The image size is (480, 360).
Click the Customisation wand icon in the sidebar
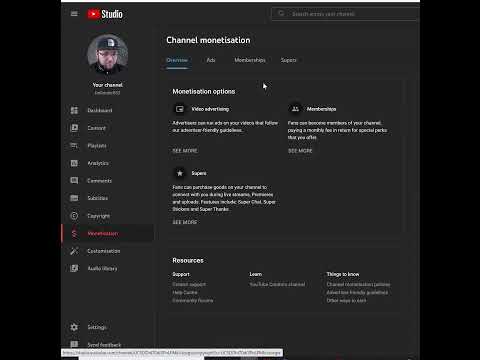point(74,251)
